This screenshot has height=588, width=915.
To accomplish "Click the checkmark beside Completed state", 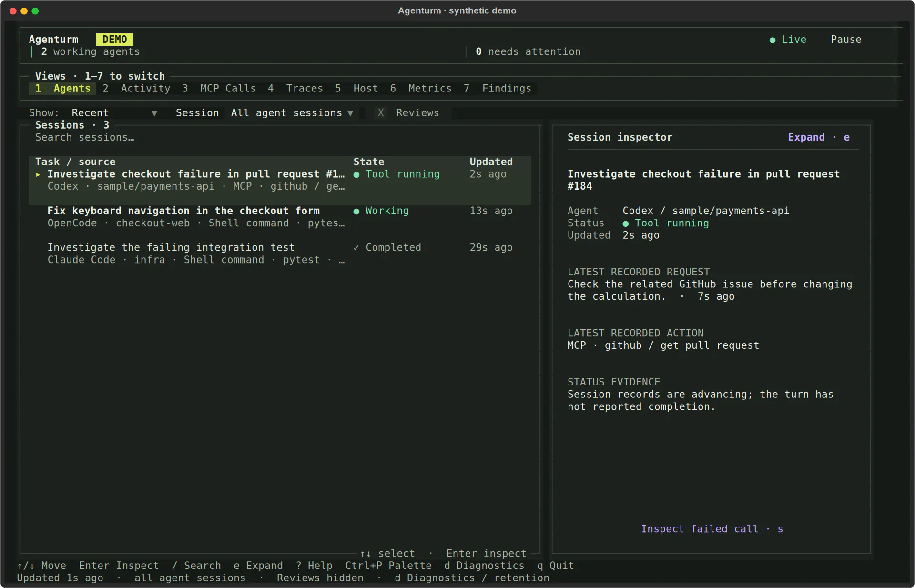I will [356, 248].
